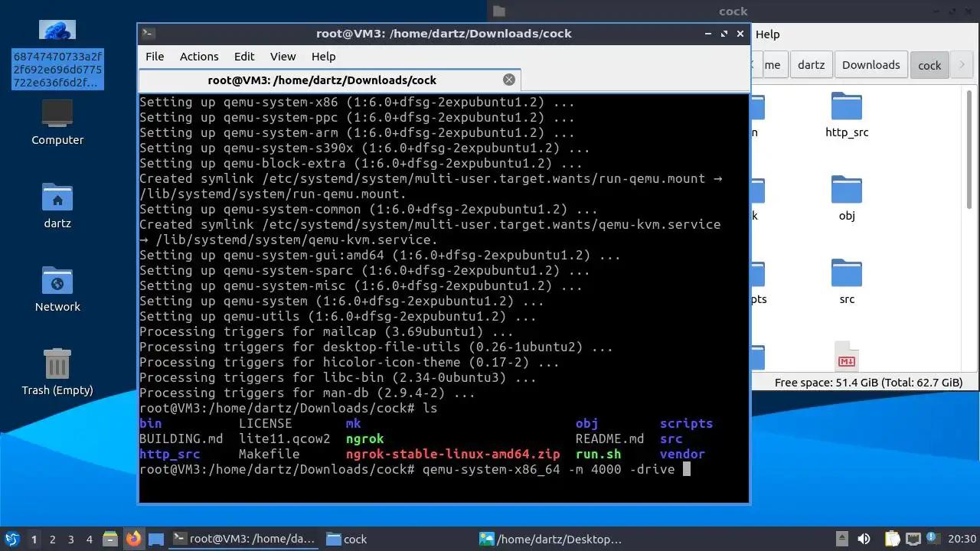Open the View menu in terminal
This screenshot has width=980, height=551.
point(283,57)
